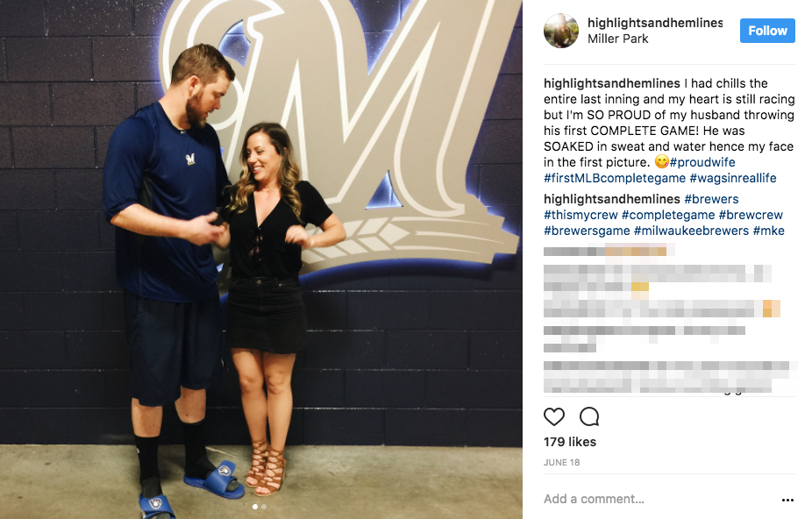The width and height of the screenshot is (812, 519).
Task: Open the highlightsandhemlines profile picture
Action: (561, 31)
